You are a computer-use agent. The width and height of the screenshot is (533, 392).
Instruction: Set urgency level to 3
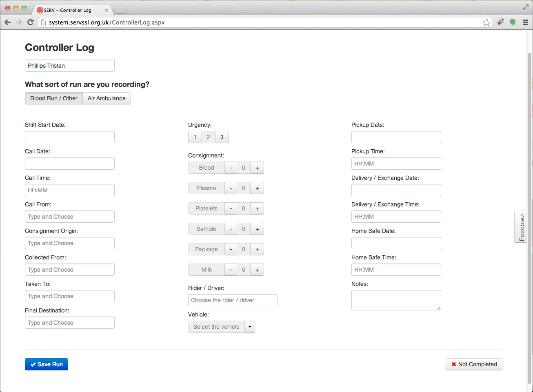(222, 137)
